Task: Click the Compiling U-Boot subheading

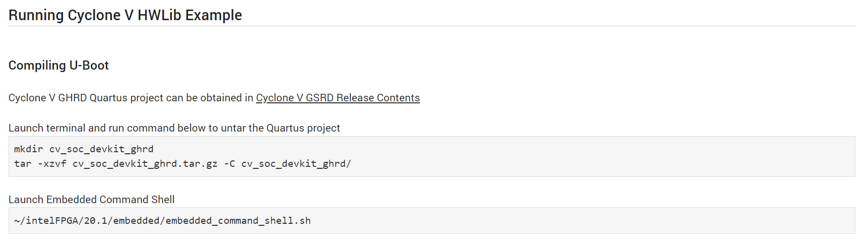Action: [x=58, y=66]
